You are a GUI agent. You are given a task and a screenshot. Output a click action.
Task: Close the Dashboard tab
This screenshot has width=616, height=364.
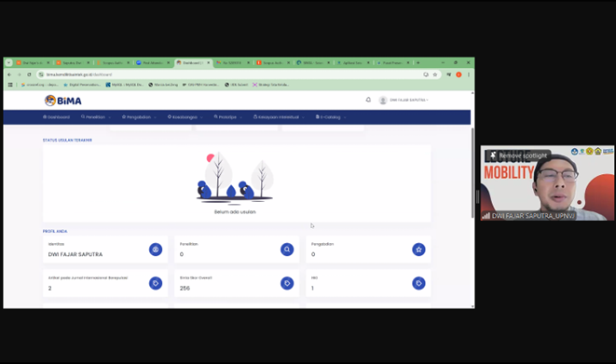click(208, 62)
